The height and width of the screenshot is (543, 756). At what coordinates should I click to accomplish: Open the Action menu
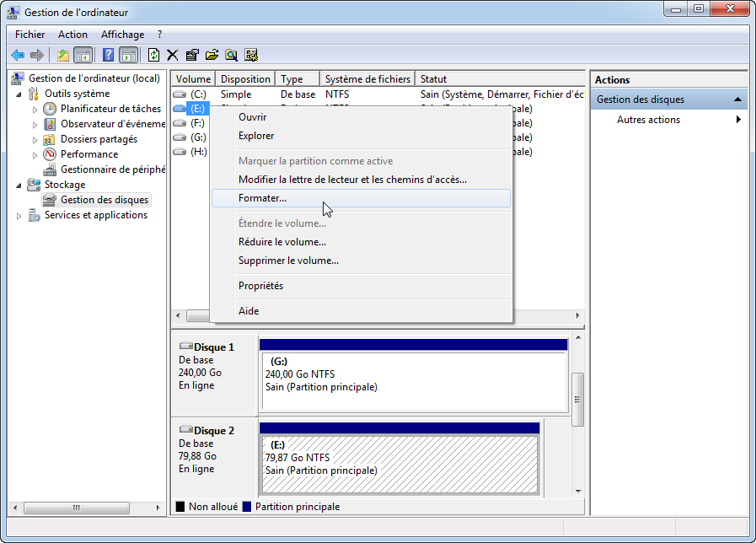pyautogui.click(x=72, y=35)
